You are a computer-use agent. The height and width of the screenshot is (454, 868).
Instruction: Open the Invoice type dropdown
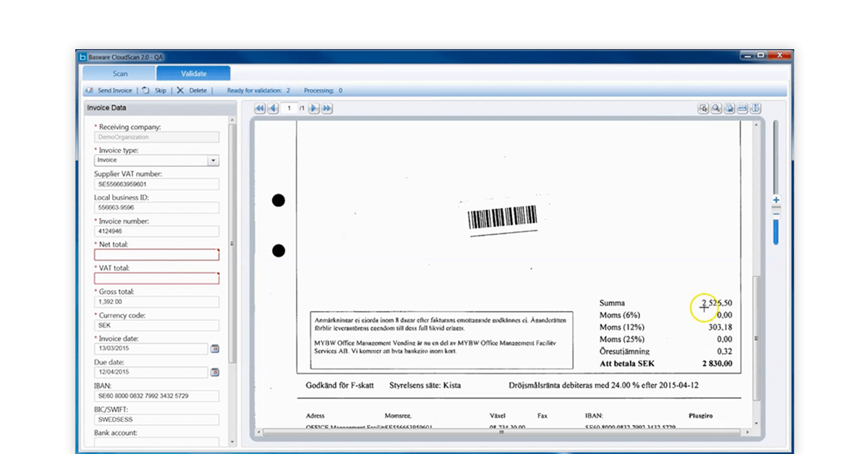coord(213,160)
